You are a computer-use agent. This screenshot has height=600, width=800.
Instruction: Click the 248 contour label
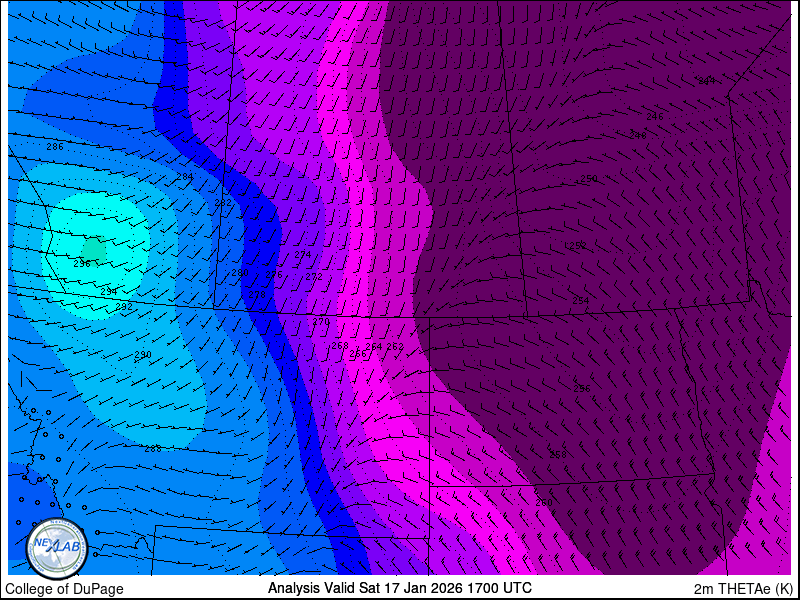tap(638, 135)
